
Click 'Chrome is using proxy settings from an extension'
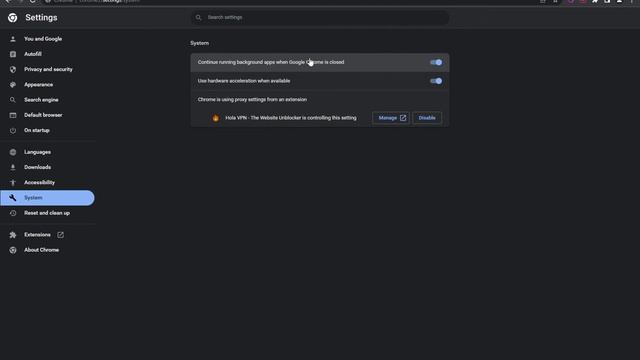pyautogui.click(x=252, y=100)
